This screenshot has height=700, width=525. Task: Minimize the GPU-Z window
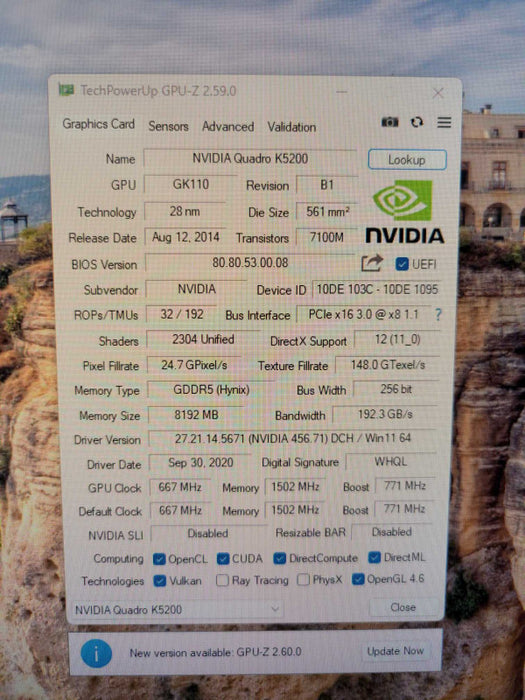click(x=342, y=92)
